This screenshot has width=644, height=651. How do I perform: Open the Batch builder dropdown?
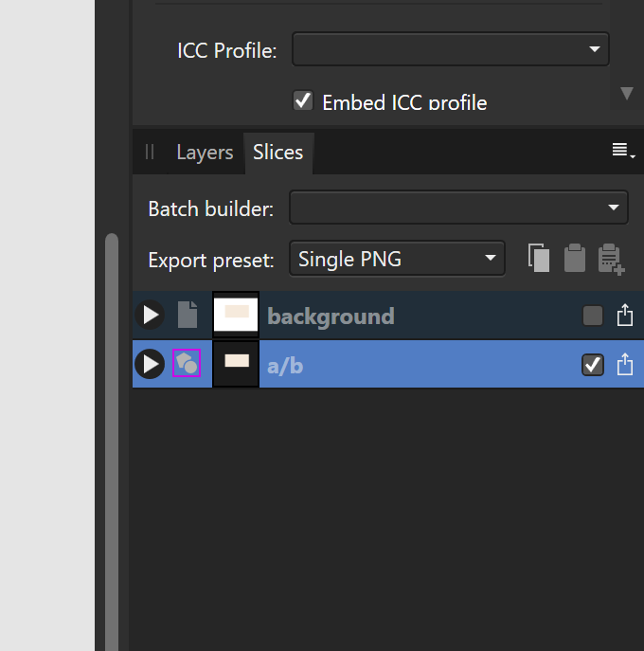[458, 208]
